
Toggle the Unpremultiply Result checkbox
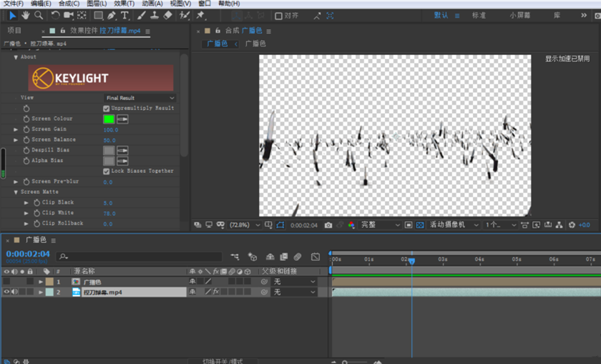click(107, 108)
